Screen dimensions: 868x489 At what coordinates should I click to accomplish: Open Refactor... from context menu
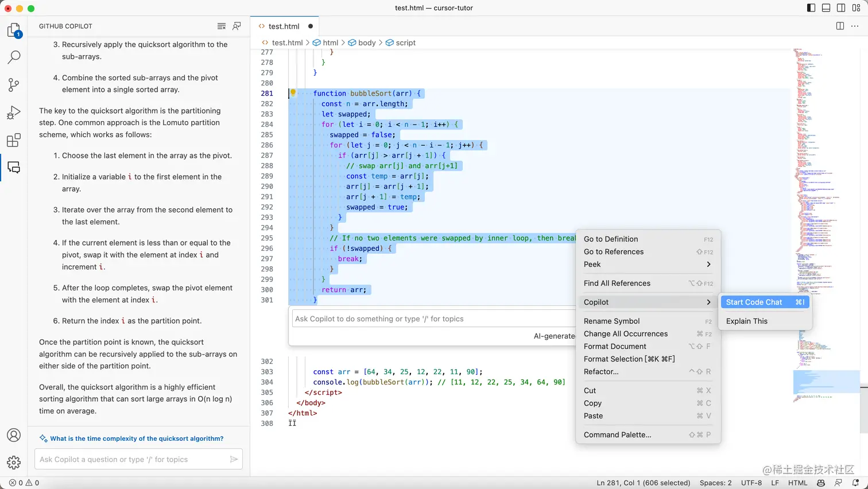click(x=648, y=372)
